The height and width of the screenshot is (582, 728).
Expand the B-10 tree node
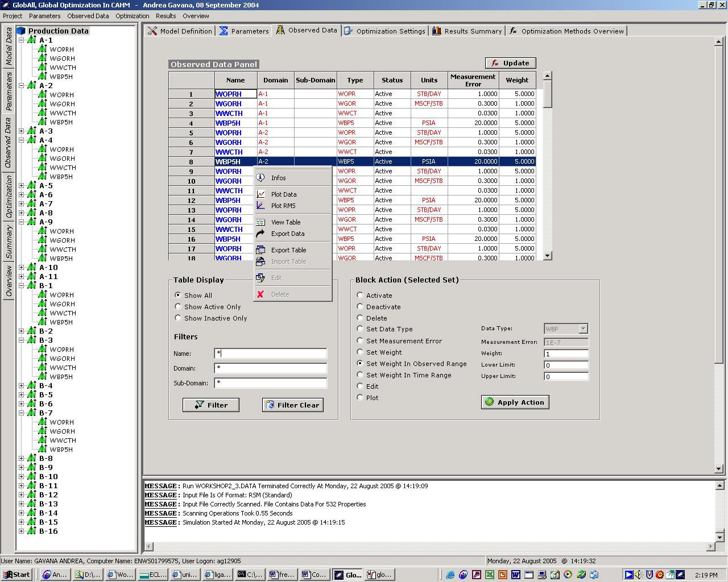[22, 477]
